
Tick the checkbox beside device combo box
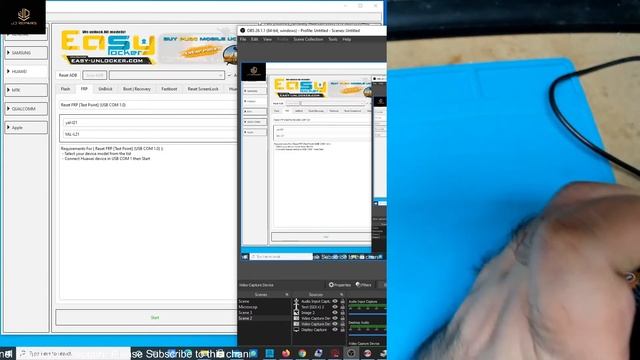point(229,76)
